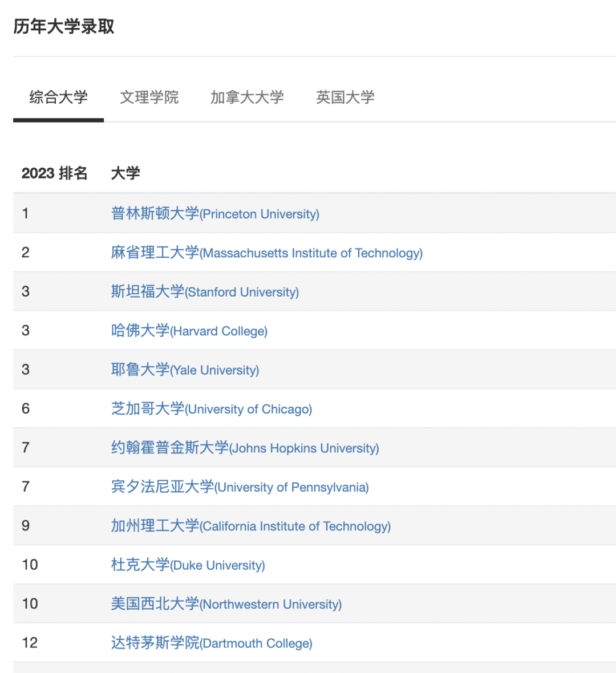
Task: Click rank 3 in Stanford row
Action: pos(25,291)
